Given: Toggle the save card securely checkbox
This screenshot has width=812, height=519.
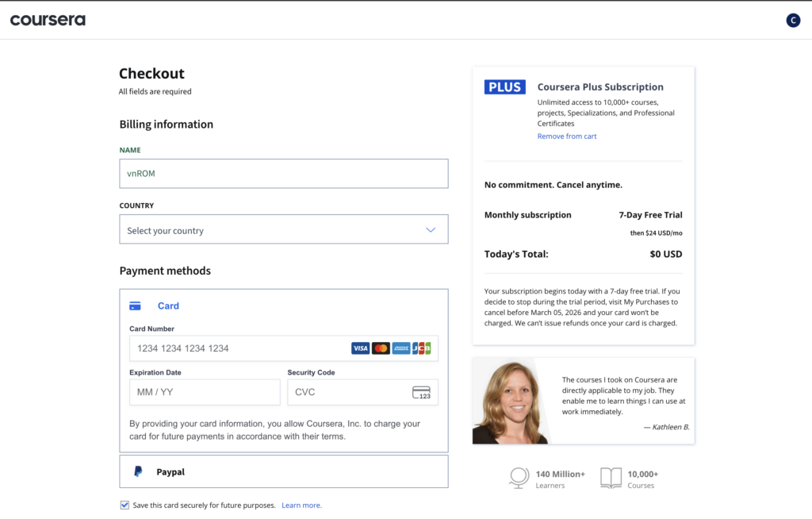Looking at the screenshot, I should coord(124,505).
